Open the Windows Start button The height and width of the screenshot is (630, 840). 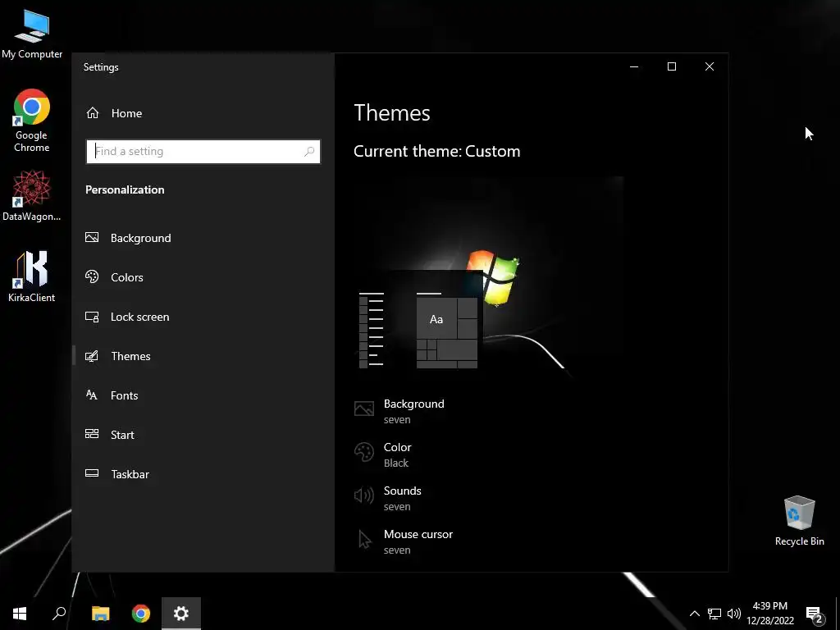[x=20, y=614]
